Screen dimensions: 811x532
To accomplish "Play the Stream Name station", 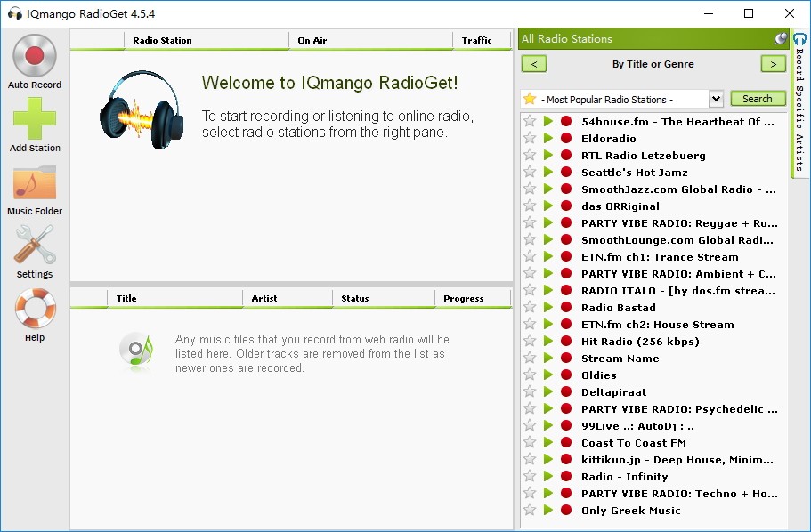I will click(548, 359).
